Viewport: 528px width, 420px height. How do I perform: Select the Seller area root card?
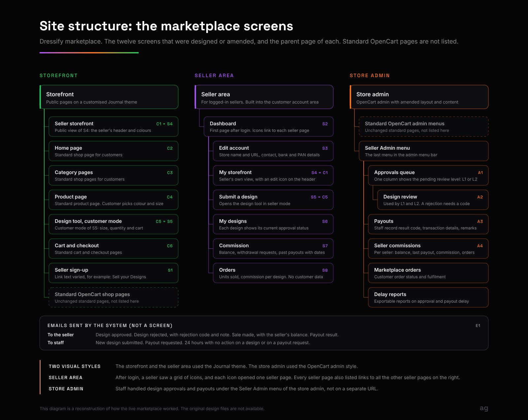point(264,97)
